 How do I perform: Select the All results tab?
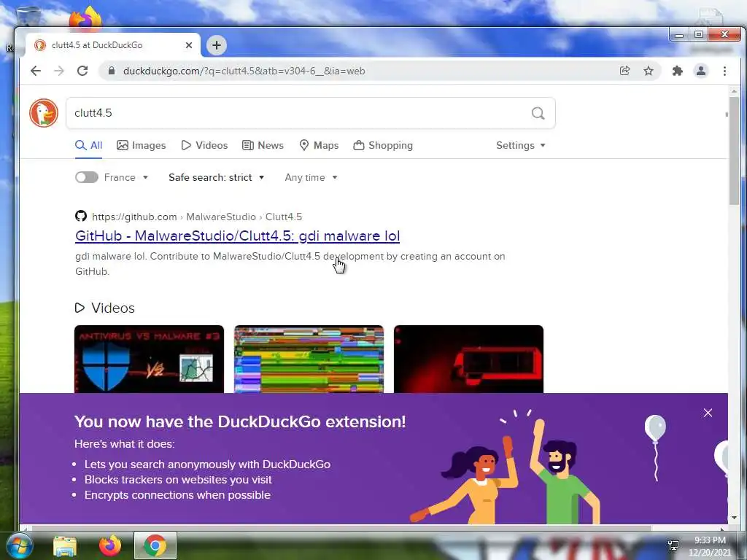coord(89,145)
